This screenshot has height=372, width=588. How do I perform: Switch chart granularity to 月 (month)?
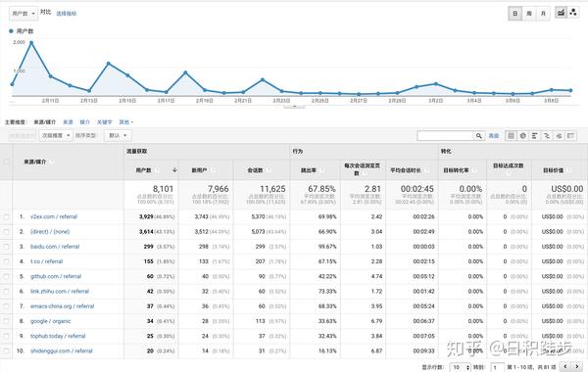[x=543, y=14]
